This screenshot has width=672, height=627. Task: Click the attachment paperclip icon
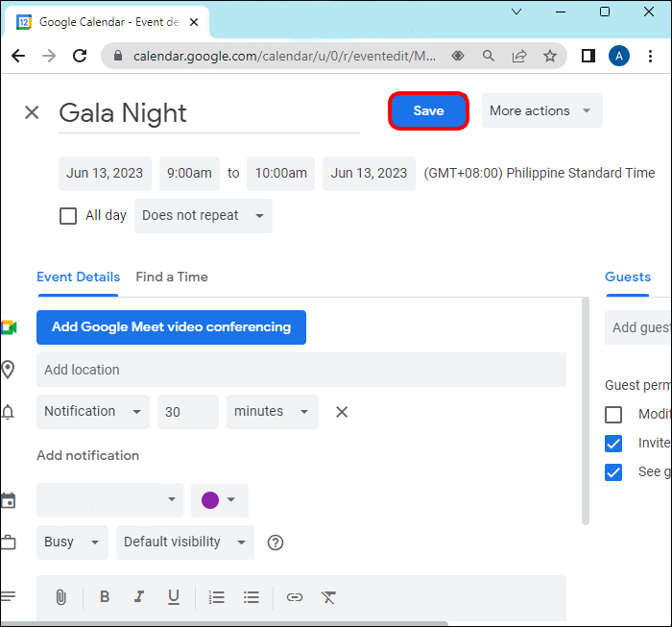coord(60,597)
